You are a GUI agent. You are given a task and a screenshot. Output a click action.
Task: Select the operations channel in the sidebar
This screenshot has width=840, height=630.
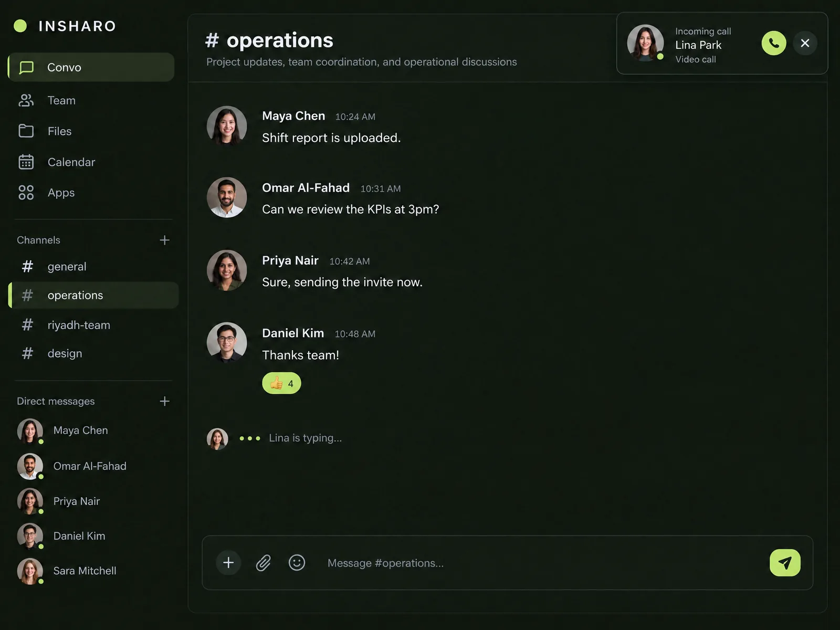[x=93, y=295]
